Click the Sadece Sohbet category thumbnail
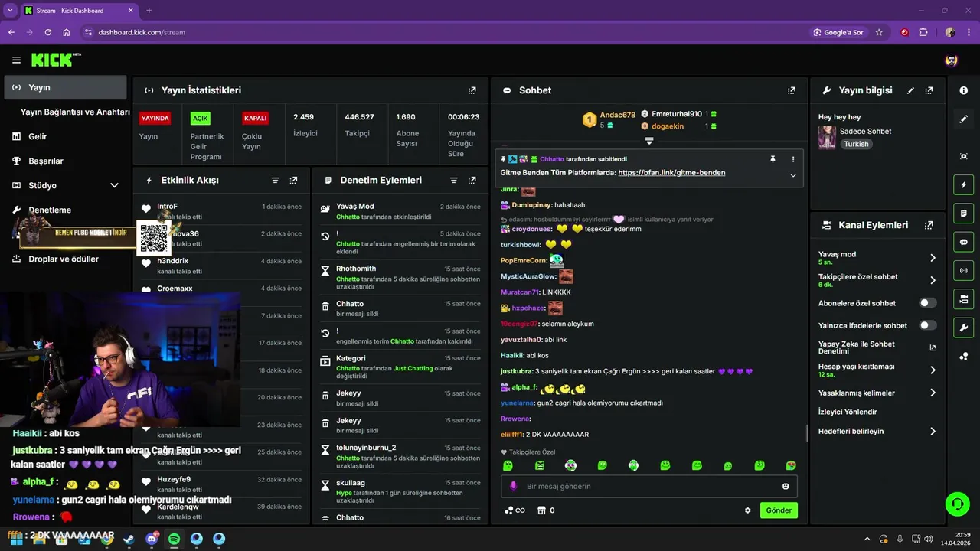This screenshot has width=980, height=551. [x=827, y=137]
